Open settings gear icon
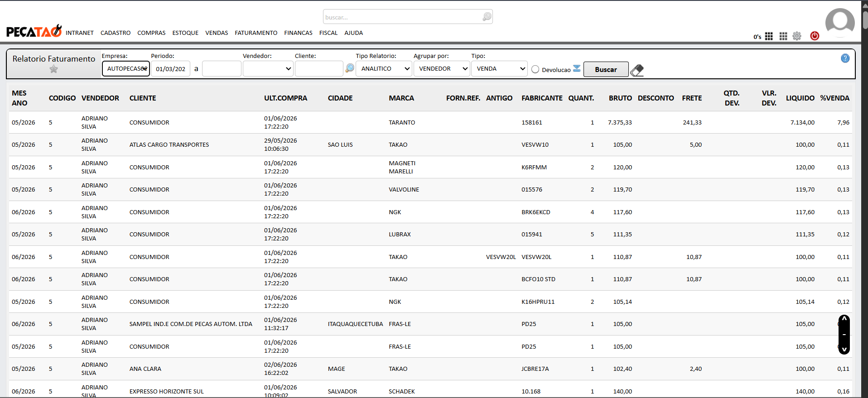 pos(797,36)
